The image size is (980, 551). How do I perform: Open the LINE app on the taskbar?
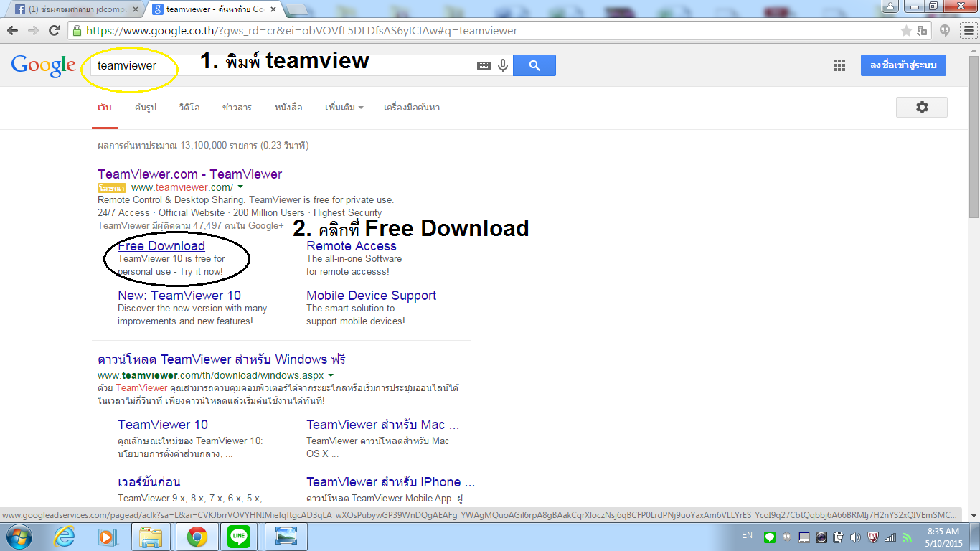[239, 537]
